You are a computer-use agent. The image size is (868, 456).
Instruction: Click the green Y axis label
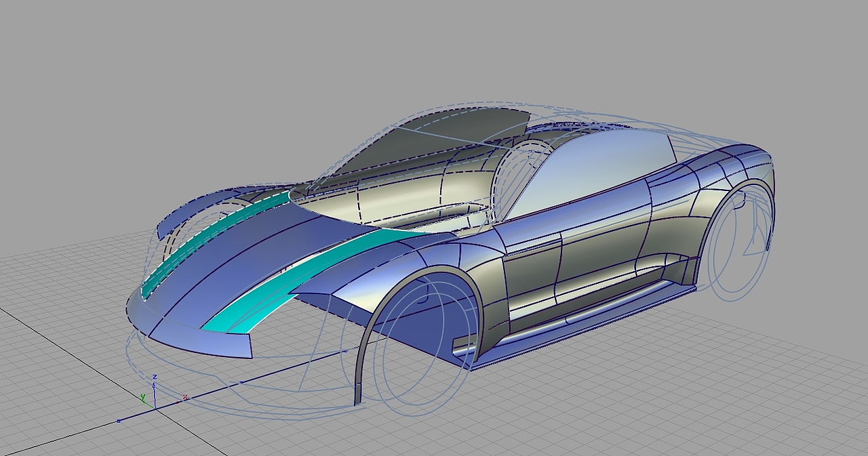point(143,396)
